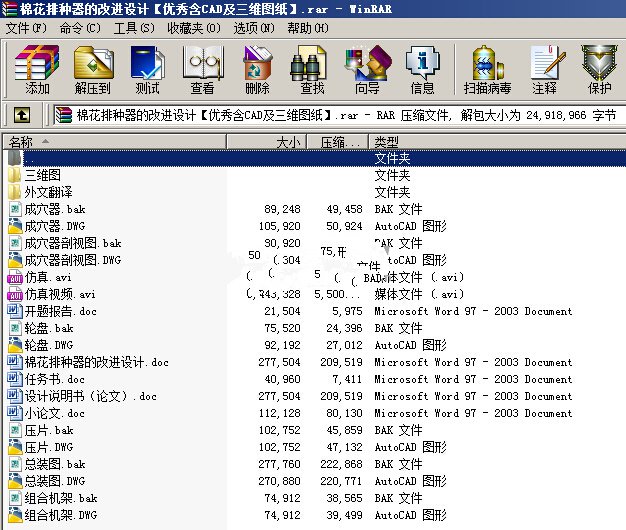The width and height of the screenshot is (626, 530).
Task: Select the parent folder '..' row
Action: pyautogui.click(x=316, y=158)
